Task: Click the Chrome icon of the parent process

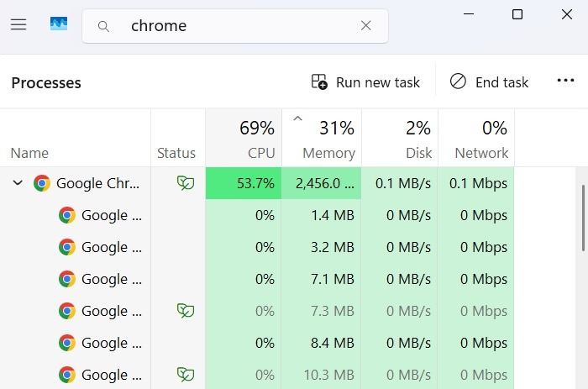Action: (42, 183)
